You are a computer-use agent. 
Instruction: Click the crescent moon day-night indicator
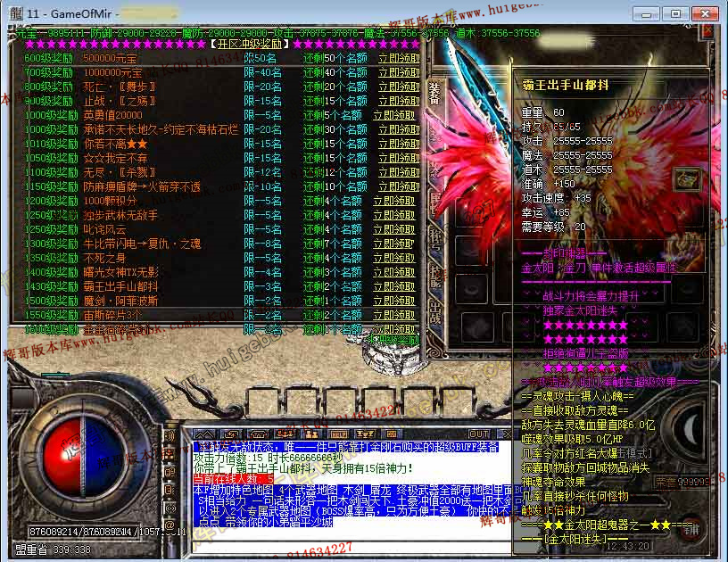pyautogui.click(x=692, y=430)
